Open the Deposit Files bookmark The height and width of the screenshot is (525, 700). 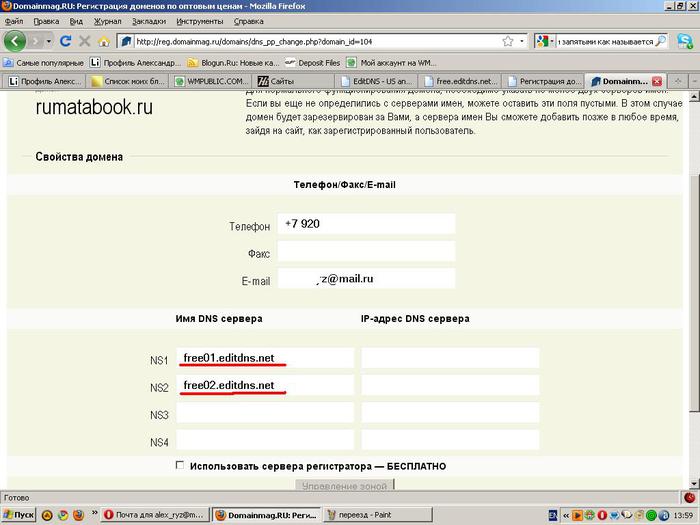point(313,63)
